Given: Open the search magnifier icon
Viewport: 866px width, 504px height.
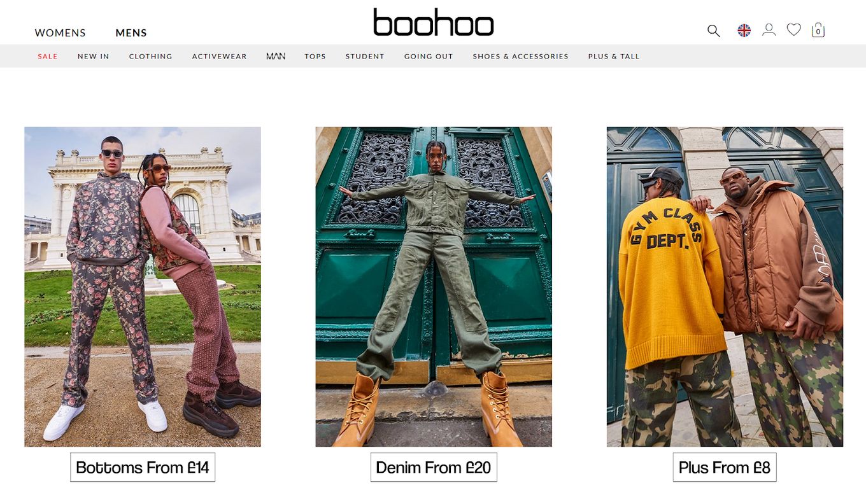Looking at the screenshot, I should [713, 31].
